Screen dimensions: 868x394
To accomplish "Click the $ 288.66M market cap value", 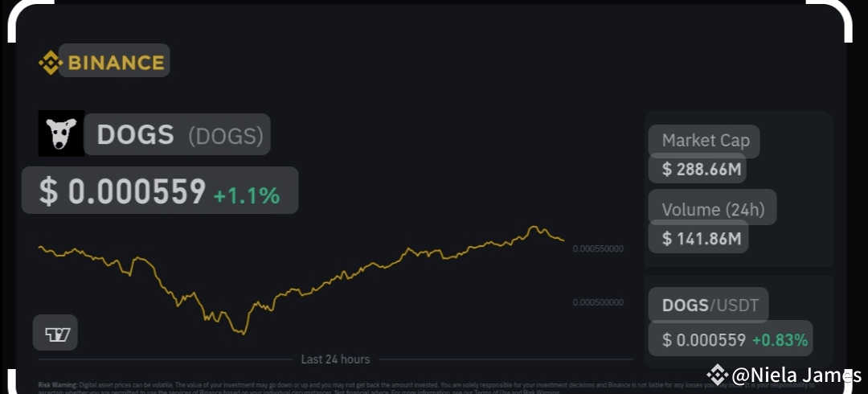I will point(697,169).
